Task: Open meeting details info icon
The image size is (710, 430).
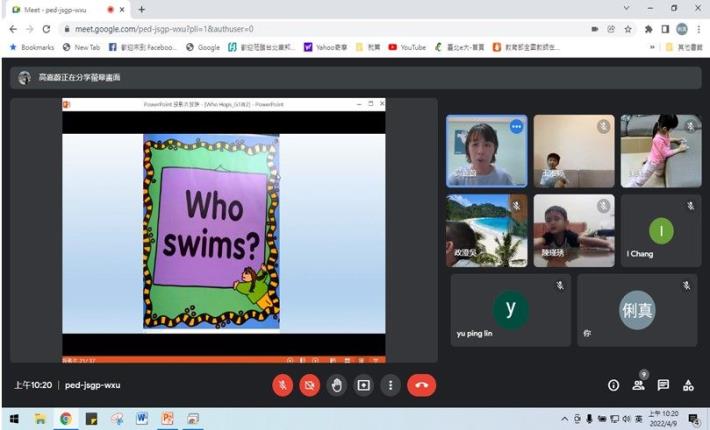Action: pos(614,385)
